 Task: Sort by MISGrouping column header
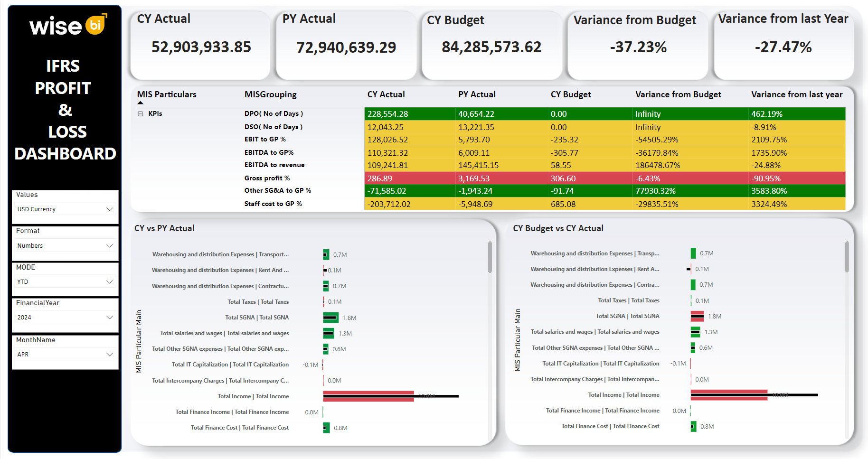(271, 94)
